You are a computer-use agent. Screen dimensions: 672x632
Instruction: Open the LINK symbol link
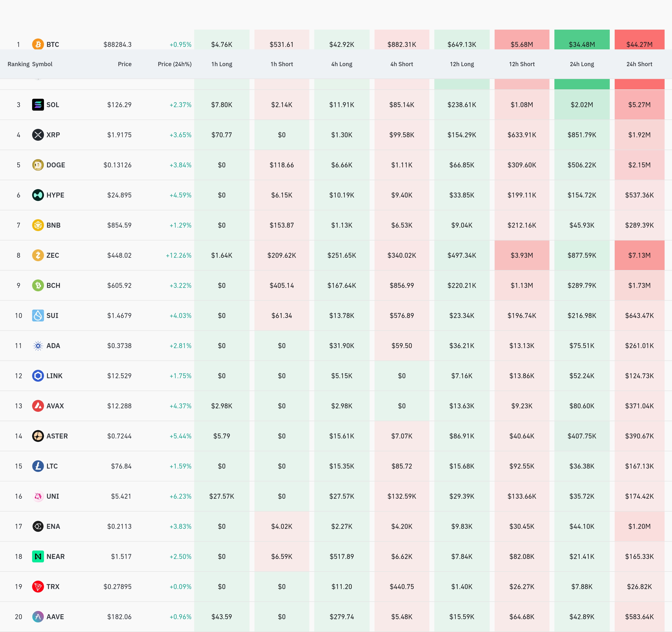coord(54,375)
